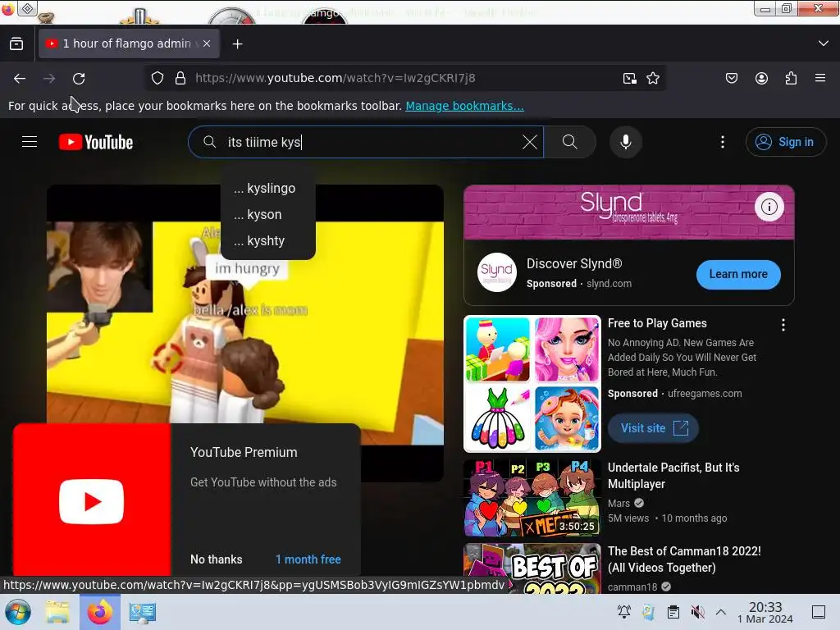Open YouTube settings three-dot menu

(723, 142)
